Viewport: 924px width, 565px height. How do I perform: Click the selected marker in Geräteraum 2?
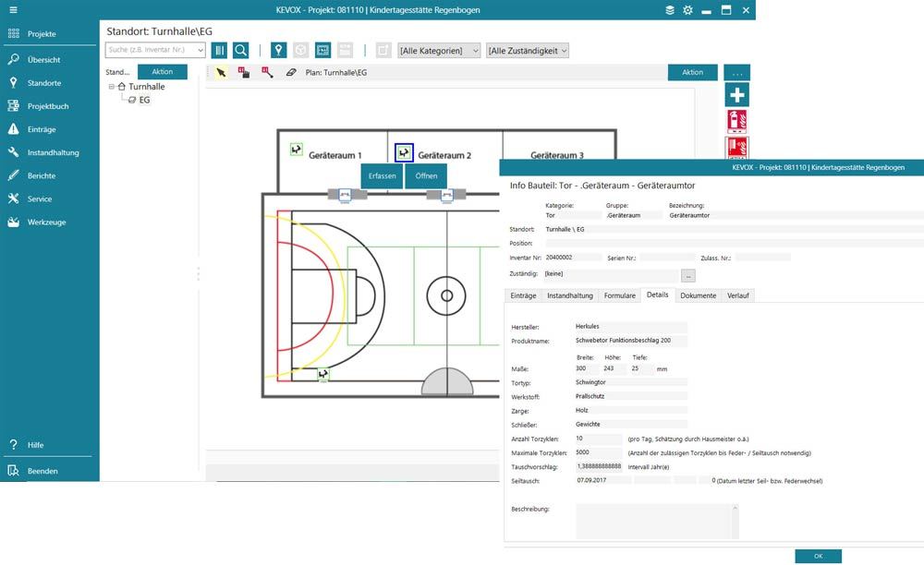[404, 153]
